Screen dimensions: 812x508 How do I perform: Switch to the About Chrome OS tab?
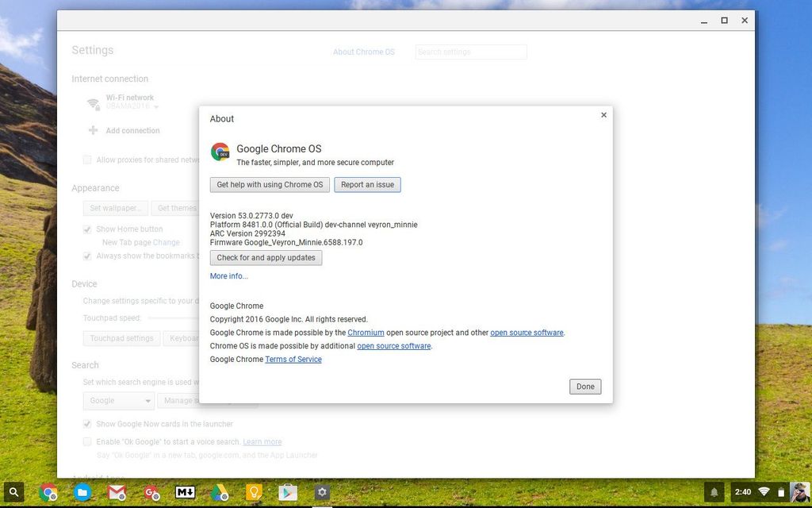[x=364, y=52]
